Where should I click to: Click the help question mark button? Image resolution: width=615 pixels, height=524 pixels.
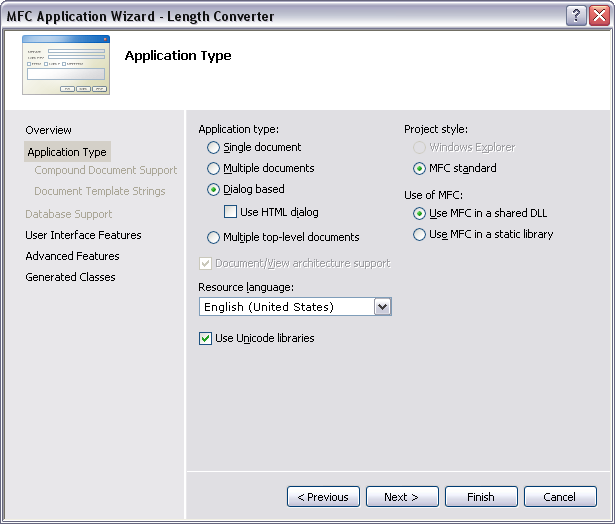click(x=576, y=16)
